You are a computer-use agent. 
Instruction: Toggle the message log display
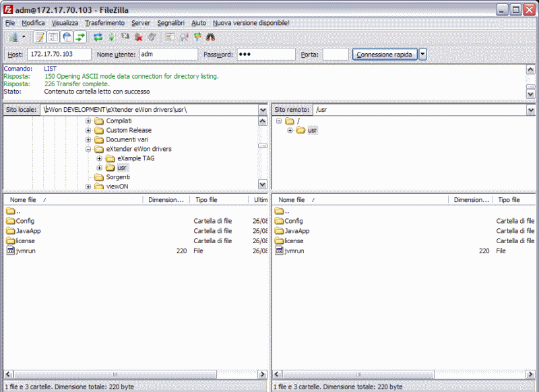click(40, 37)
